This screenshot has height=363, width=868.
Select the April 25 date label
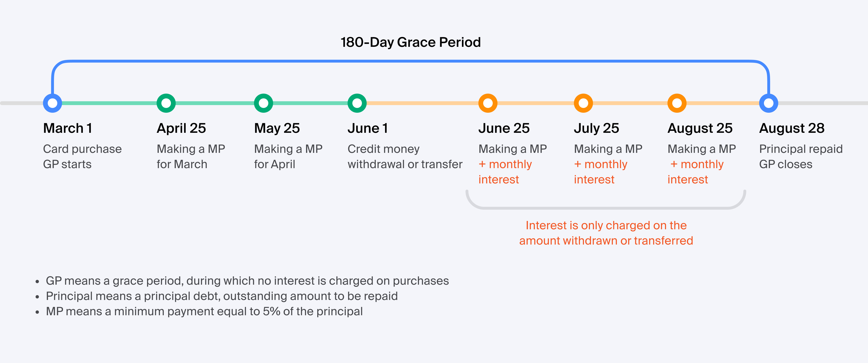pos(181,128)
